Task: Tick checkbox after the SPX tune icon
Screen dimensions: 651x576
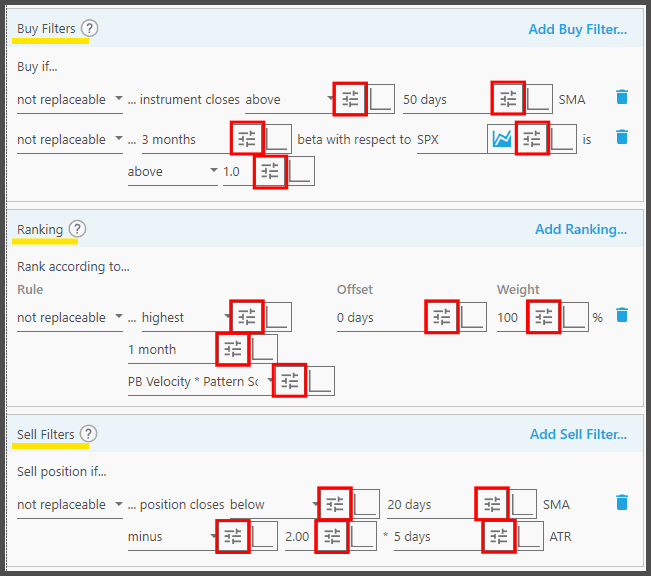Action: click(x=563, y=139)
